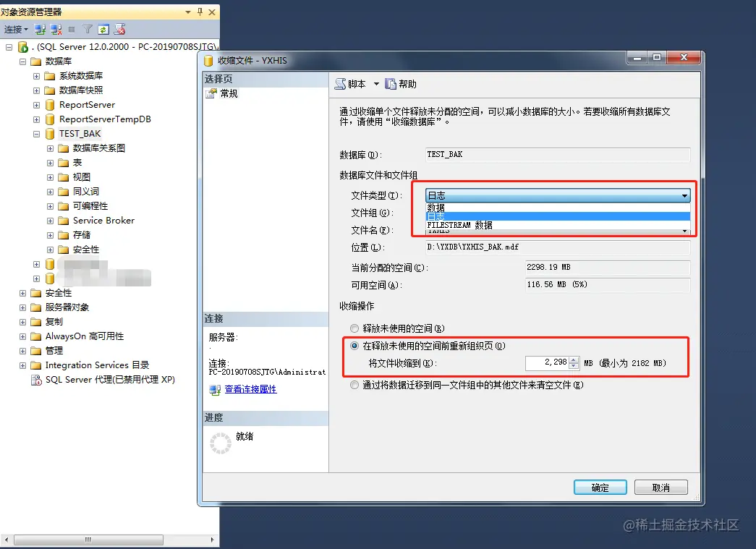Collapse the TEST_BAK database node

click(x=36, y=134)
